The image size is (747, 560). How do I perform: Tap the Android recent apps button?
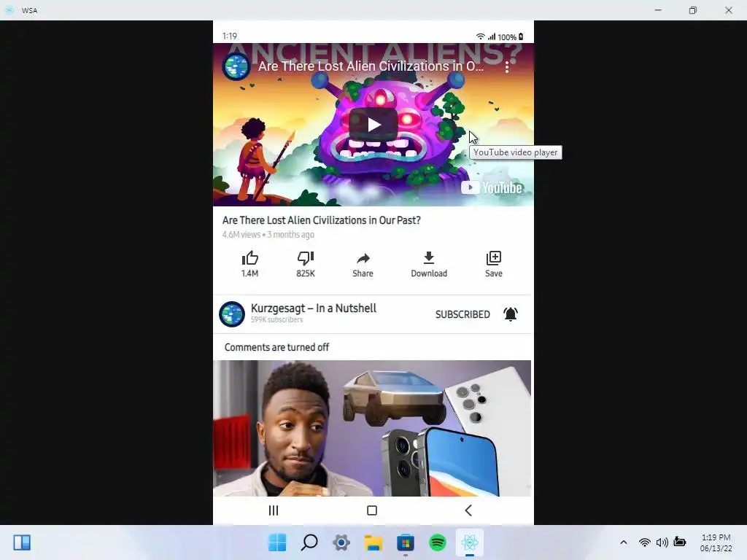[274, 510]
